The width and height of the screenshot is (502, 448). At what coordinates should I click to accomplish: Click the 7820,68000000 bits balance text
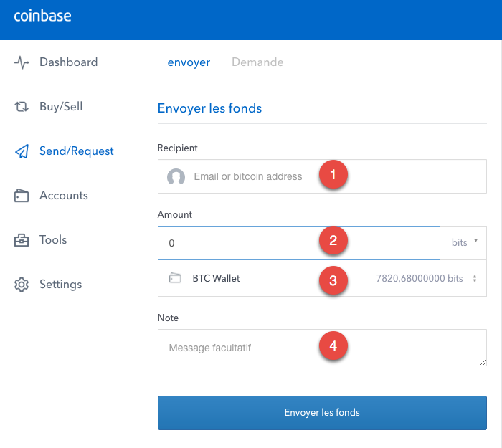pos(420,278)
